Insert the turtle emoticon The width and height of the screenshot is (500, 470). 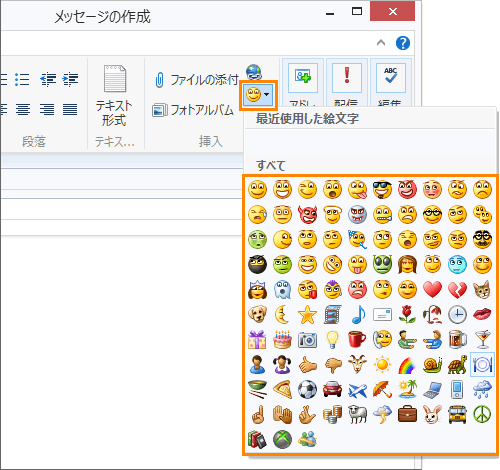click(457, 365)
